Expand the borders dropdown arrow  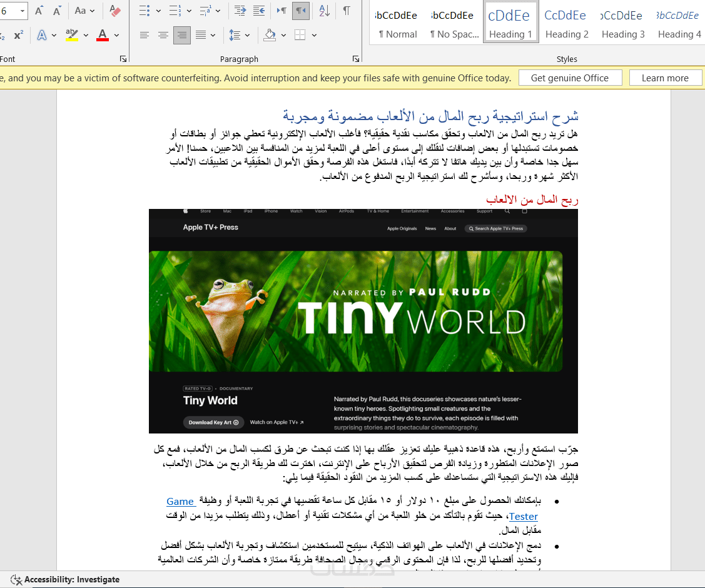(x=314, y=35)
